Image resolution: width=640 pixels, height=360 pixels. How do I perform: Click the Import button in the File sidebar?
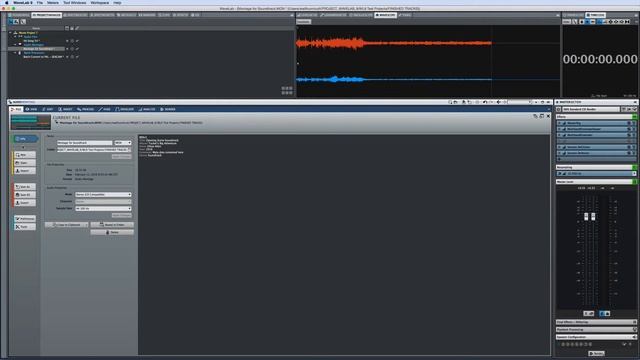(x=25, y=171)
